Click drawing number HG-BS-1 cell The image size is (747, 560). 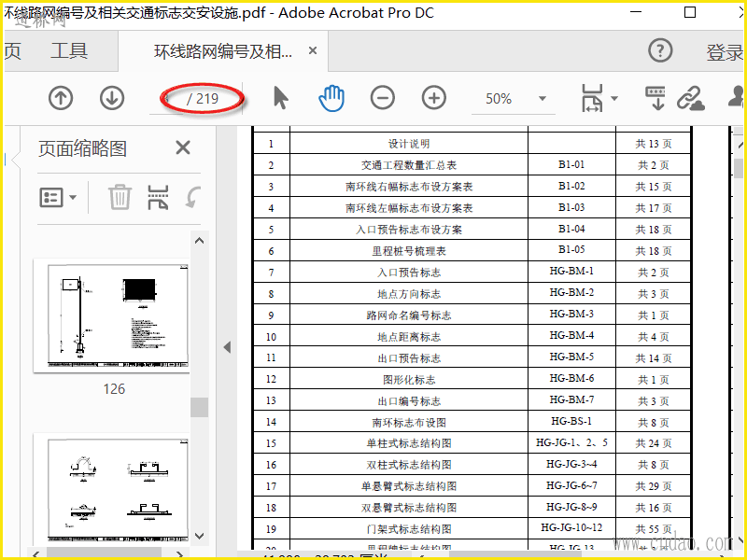point(571,421)
